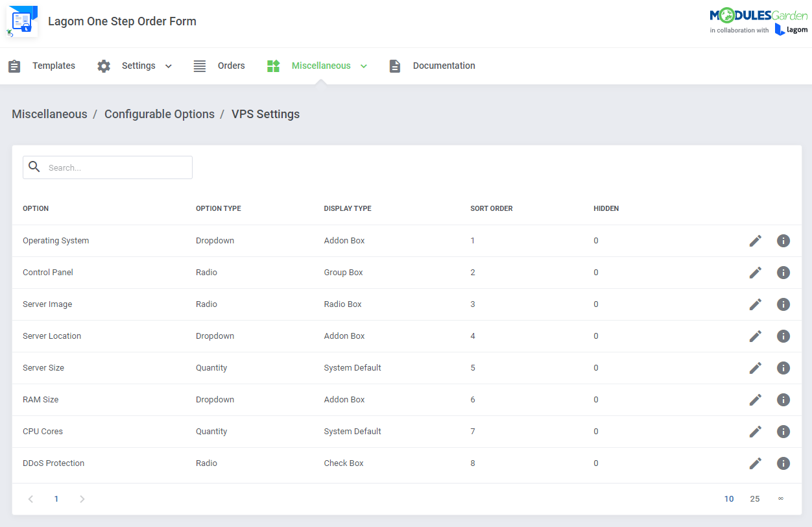The image size is (812, 527).
Task: Open next page with the right arrow
Action: pos(82,498)
